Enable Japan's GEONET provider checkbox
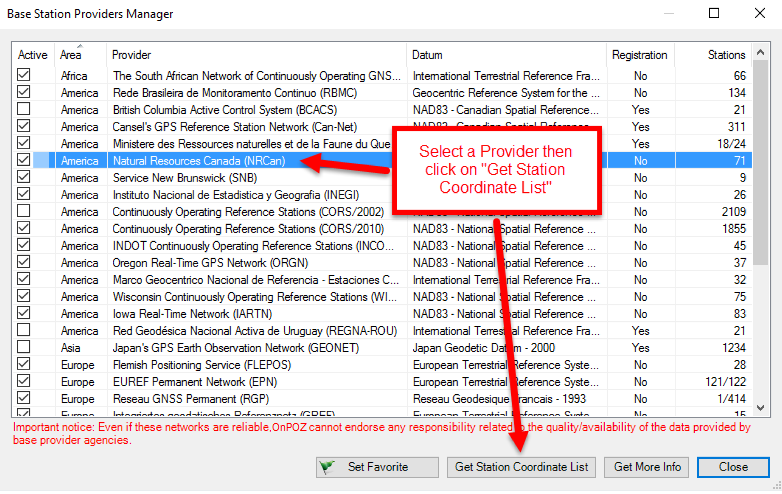782x494 pixels. (x=23, y=346)
